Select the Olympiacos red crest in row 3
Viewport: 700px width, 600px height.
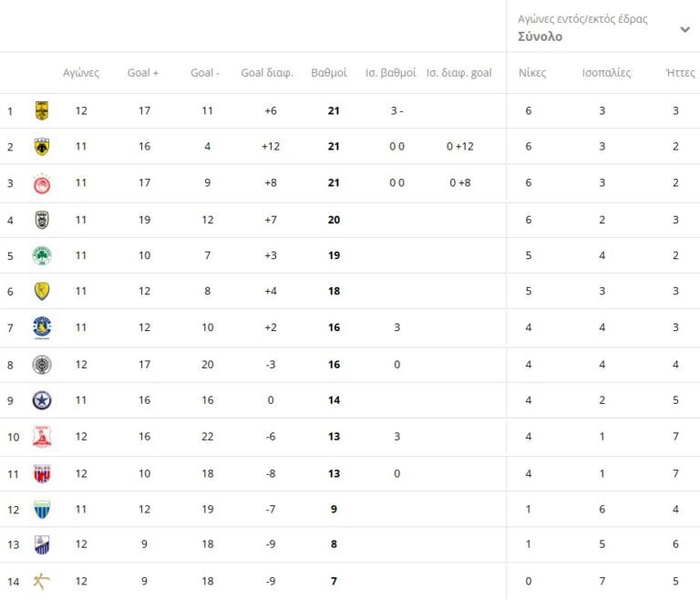click(x=41, y=183)
